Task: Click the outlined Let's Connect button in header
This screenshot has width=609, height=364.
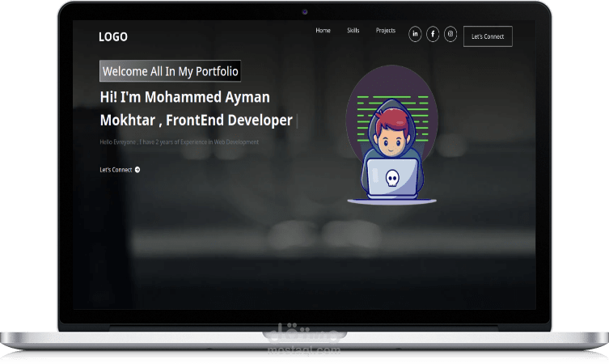Action: click(488, 36)
